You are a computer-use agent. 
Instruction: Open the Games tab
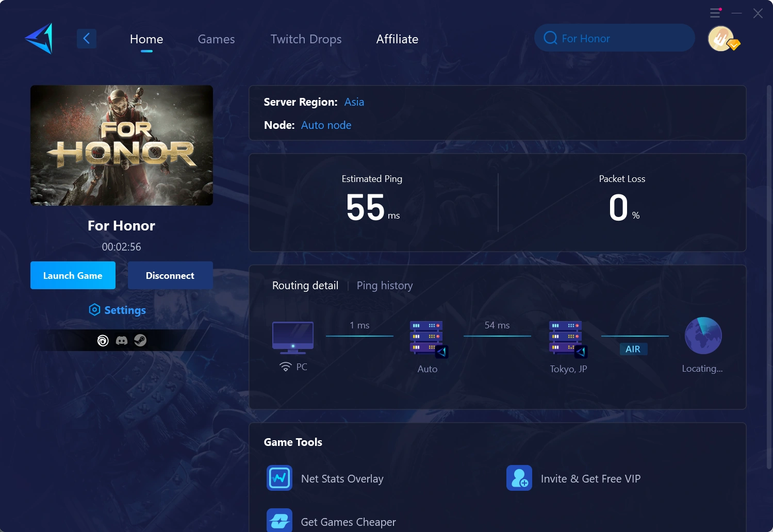pyautogui.click(x=217, y=39)
